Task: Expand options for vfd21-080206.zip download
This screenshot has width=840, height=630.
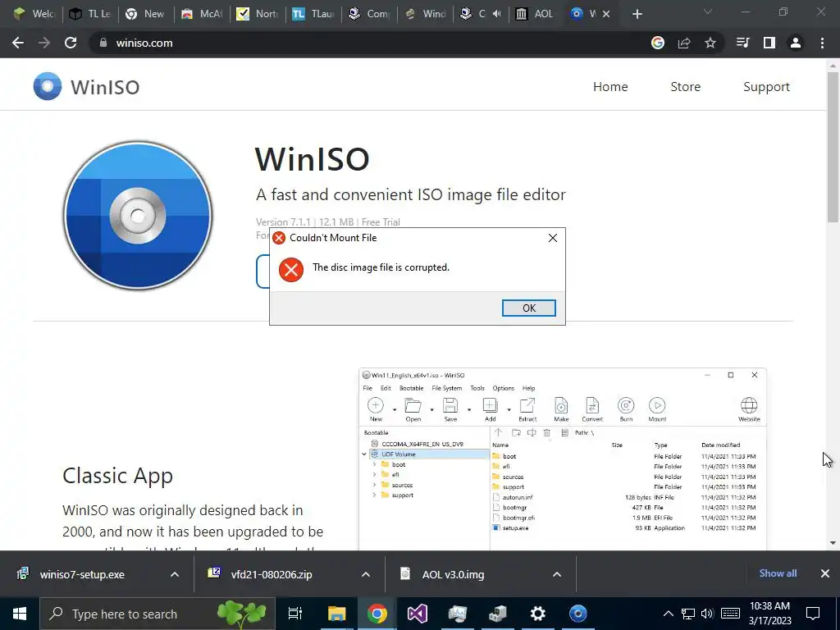Action: 366,574
